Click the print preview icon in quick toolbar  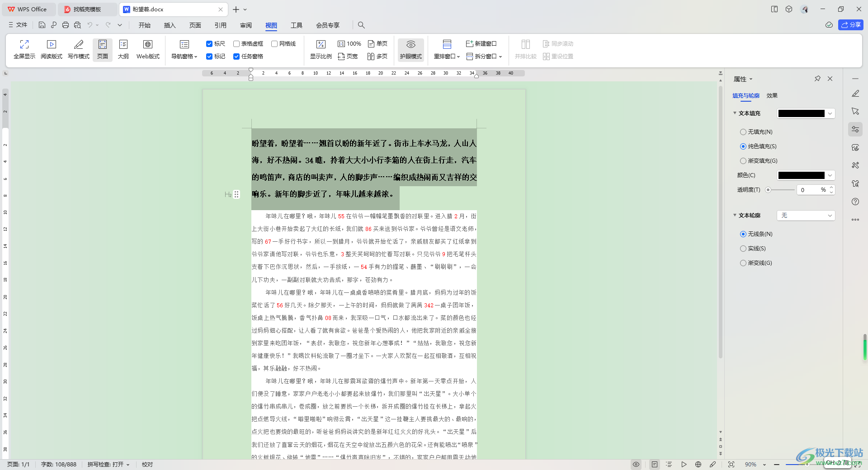77,25
